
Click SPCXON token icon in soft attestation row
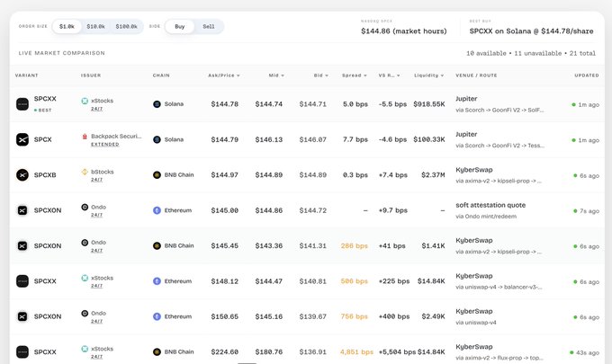click(22, 210)
